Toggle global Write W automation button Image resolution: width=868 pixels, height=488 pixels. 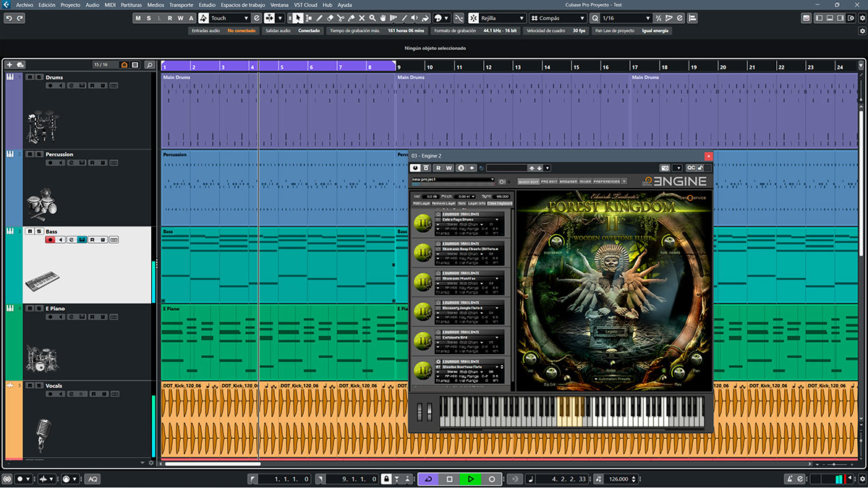180,18
